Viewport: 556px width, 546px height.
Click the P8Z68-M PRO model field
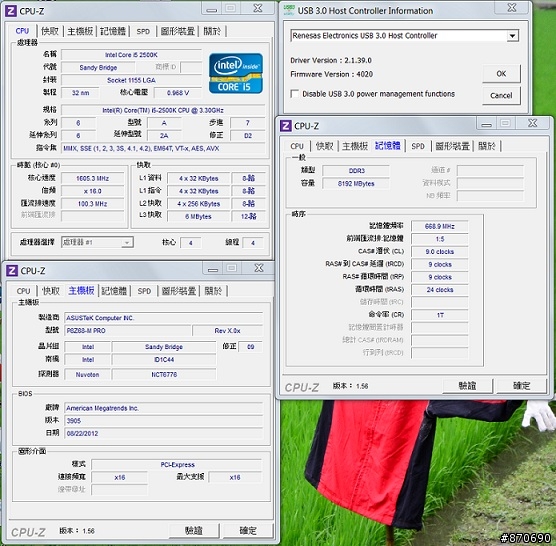tap(128, 331)
